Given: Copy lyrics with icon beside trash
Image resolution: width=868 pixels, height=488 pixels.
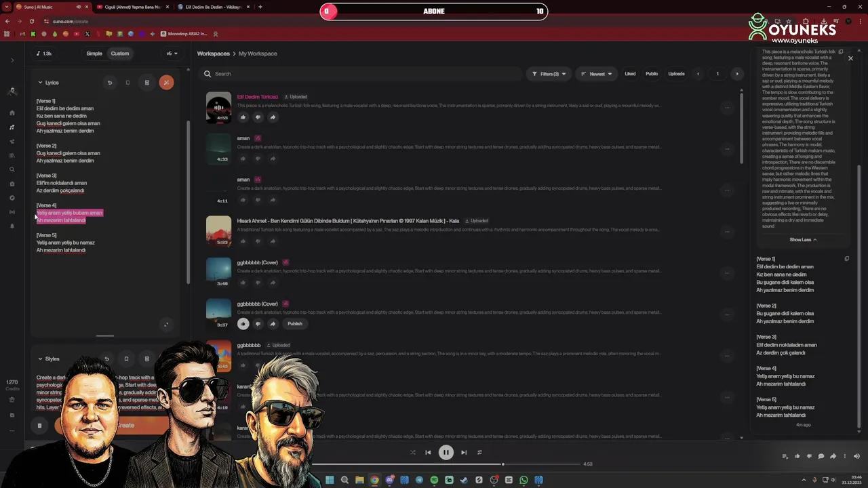Looking at the screenshot, I should 127,83.
